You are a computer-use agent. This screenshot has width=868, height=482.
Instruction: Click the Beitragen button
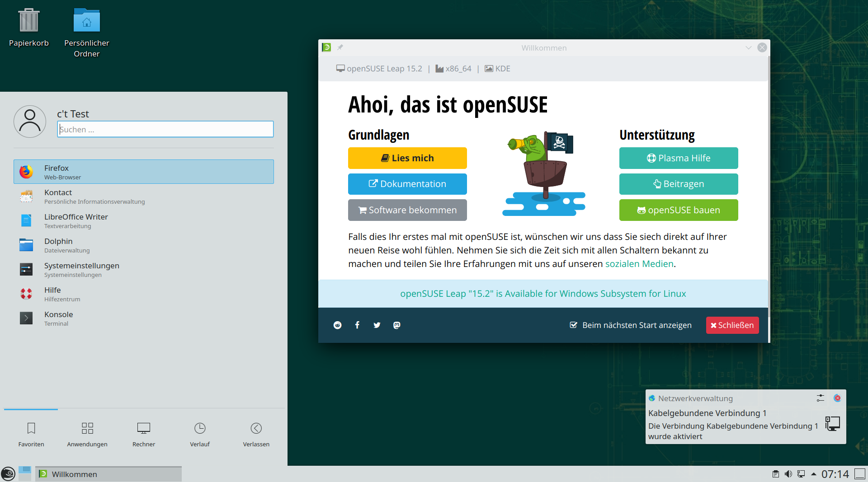[x=679, y=184]
